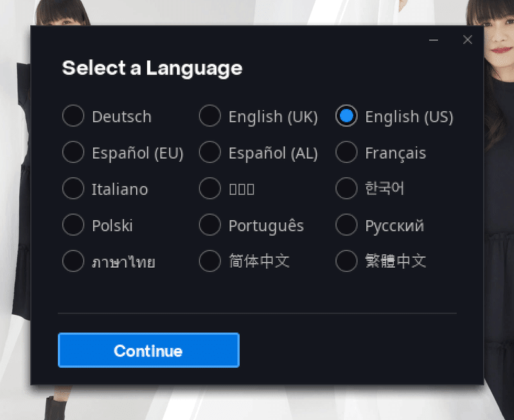Screen dimensions: 514x420
Task: Select English (US) radio button
Action: [x=346, y=116]
